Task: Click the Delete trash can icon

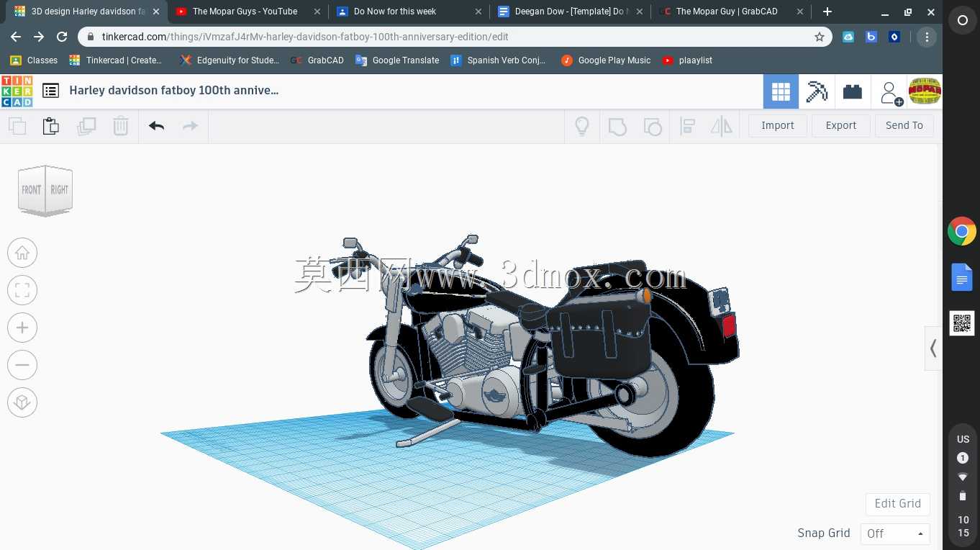Action: tap(121, 126)
